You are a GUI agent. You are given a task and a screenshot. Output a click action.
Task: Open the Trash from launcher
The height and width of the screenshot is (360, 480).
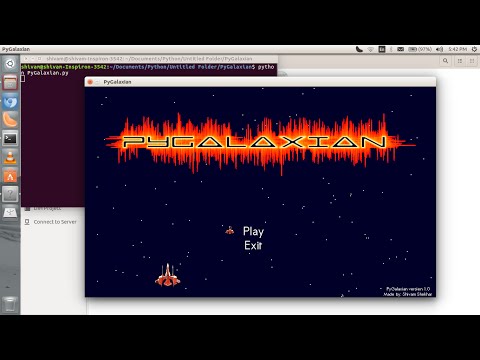pyautogui.click(x=10, y=304)
